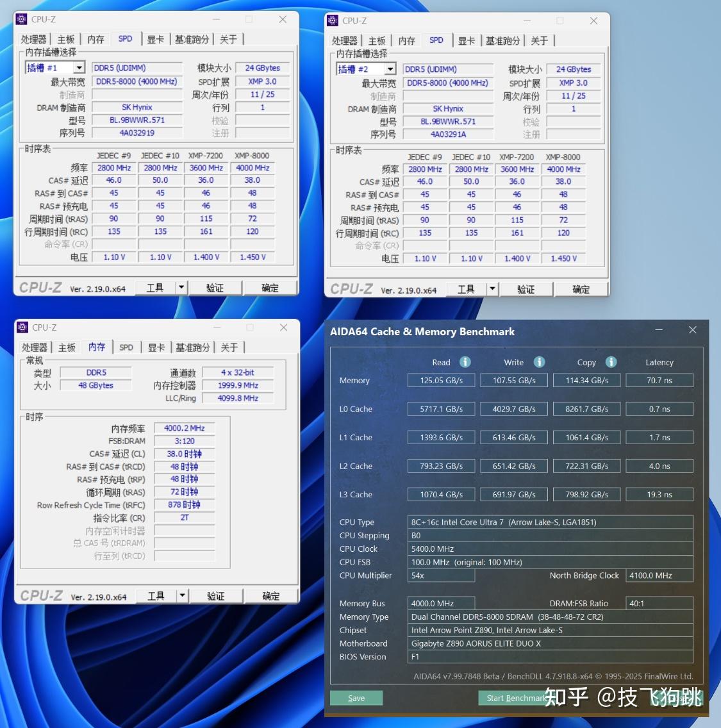Viewport: 721px width, 728px height.
Task: Close the AIDA64 benchmark window
Action: point(692,329)
